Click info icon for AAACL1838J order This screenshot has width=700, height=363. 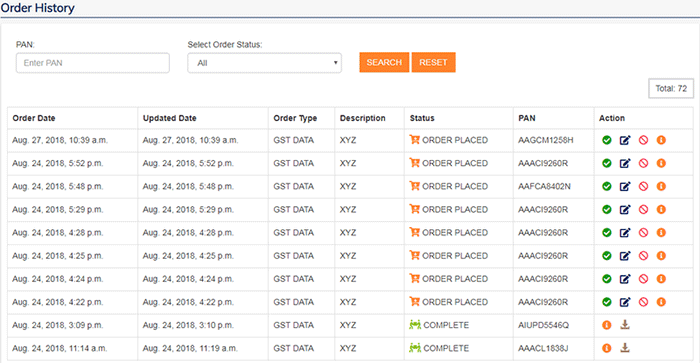click(x=607, y=348)
